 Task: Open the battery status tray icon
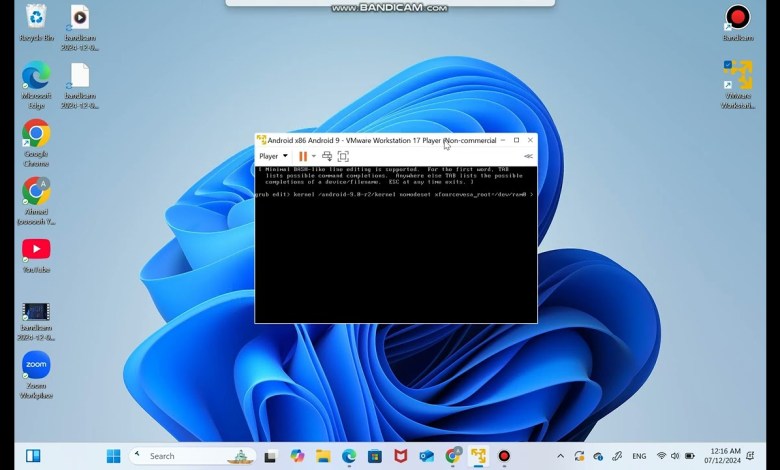tap(689, 456)
